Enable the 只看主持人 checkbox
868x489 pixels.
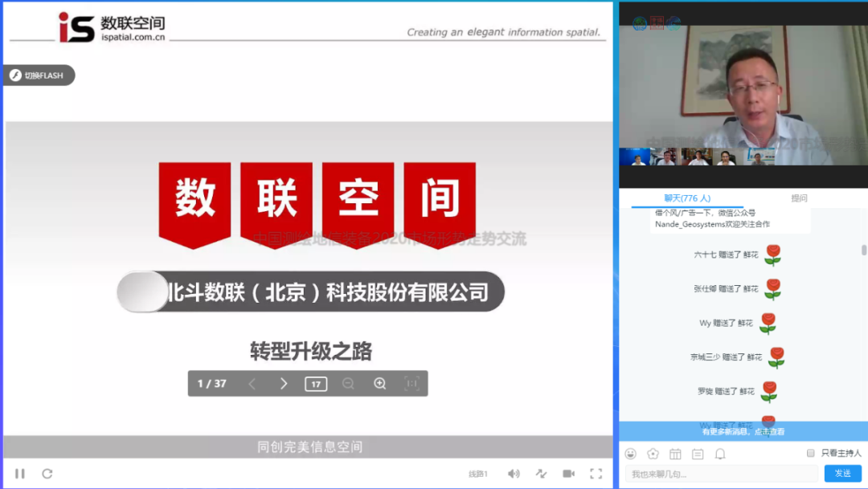point(811,453)
